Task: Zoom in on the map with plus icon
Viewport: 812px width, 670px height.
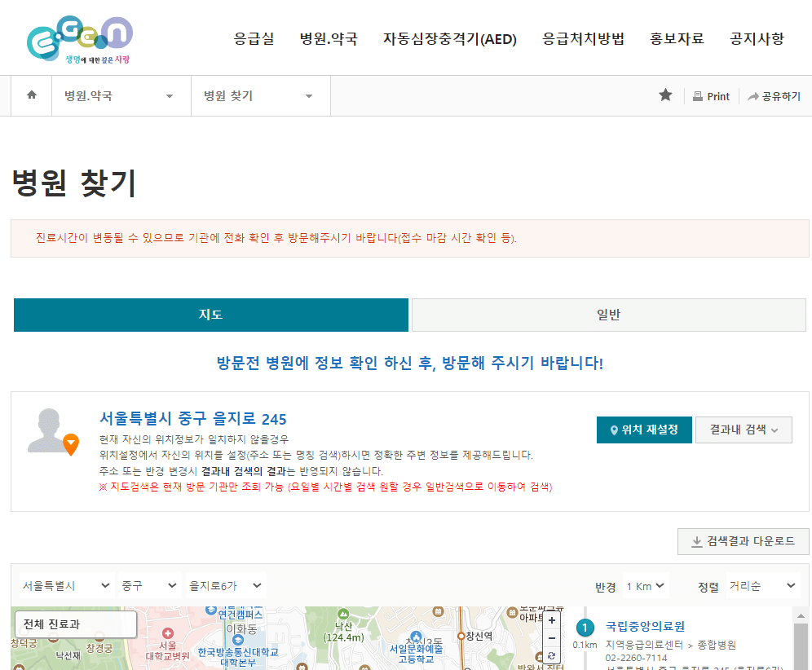Action: click(x=553, y=622)
